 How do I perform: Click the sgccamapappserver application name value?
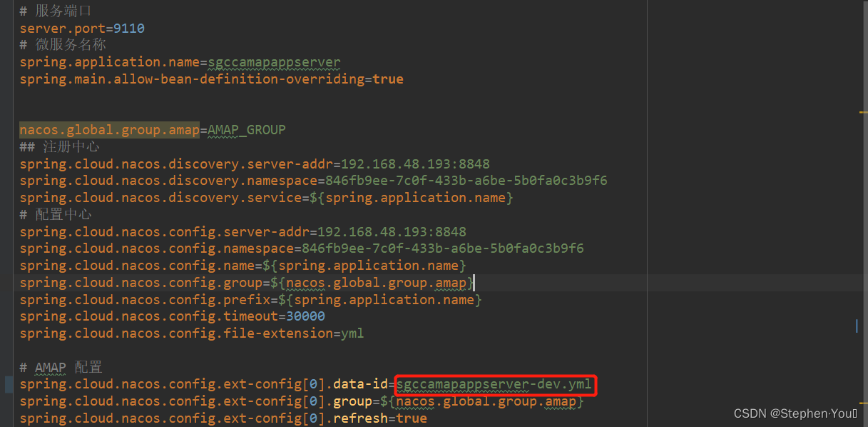point(274,62)
